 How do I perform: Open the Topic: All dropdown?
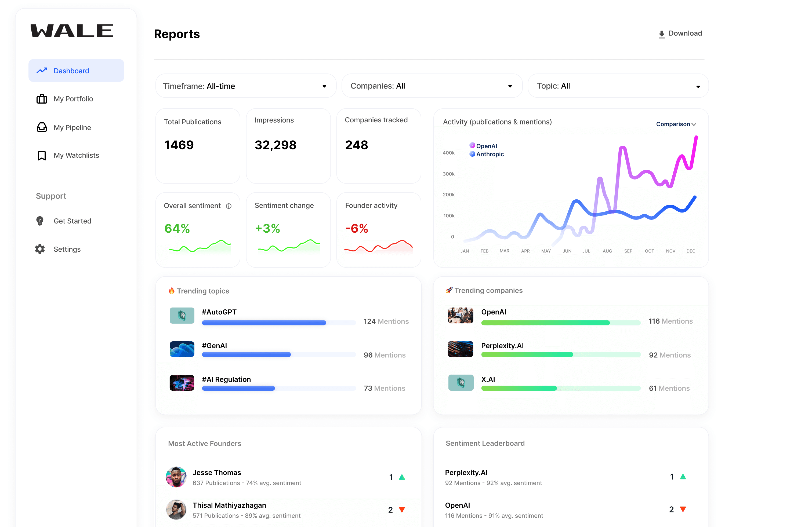coord(618,86)
